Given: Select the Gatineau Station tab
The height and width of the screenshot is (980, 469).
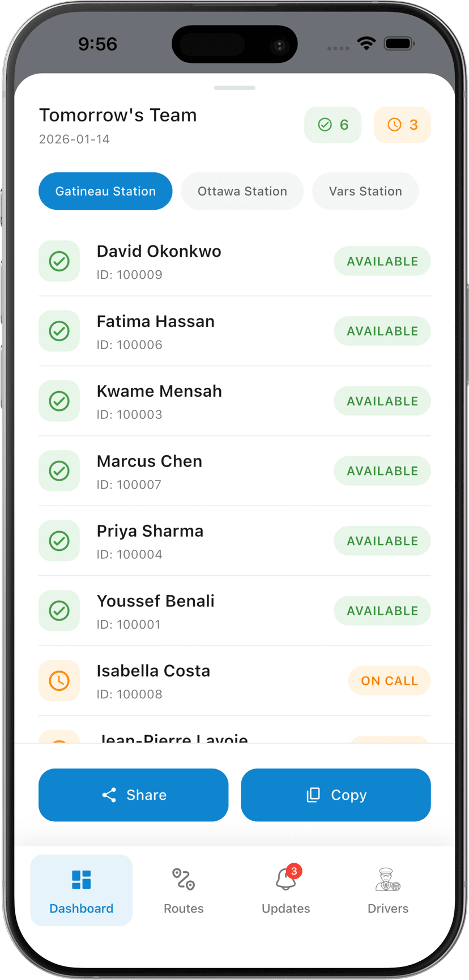Looking at the screenshot, I should tap(105, 191).
